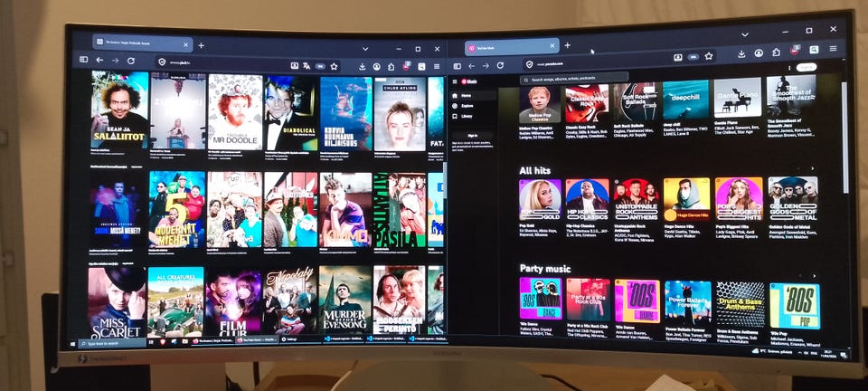Viewport: 868px width, 391px height.
Task: Open a new tab in left browser
Action: (201, 45)
